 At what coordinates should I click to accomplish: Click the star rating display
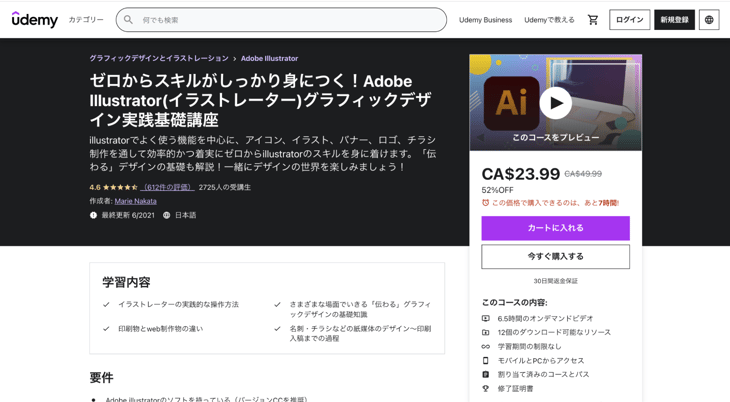pyautogui.click(x=120, y=188)
